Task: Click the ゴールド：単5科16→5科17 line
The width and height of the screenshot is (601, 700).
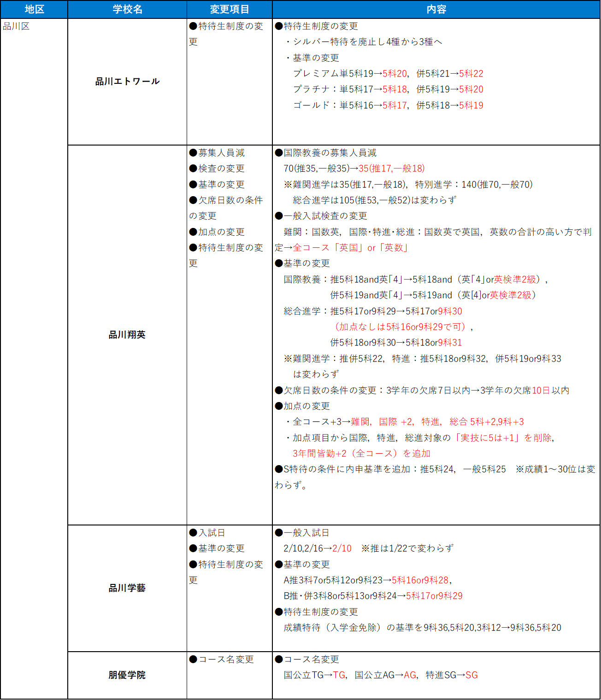Action: click(x=388, y=105)
